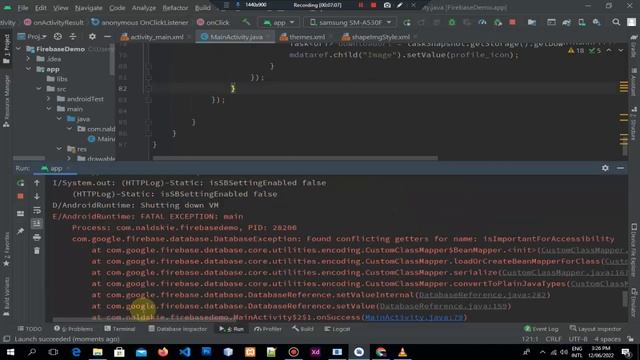Open DatabaseReference.java:159 link
The image size is (640, 360).
coord(443,306)
